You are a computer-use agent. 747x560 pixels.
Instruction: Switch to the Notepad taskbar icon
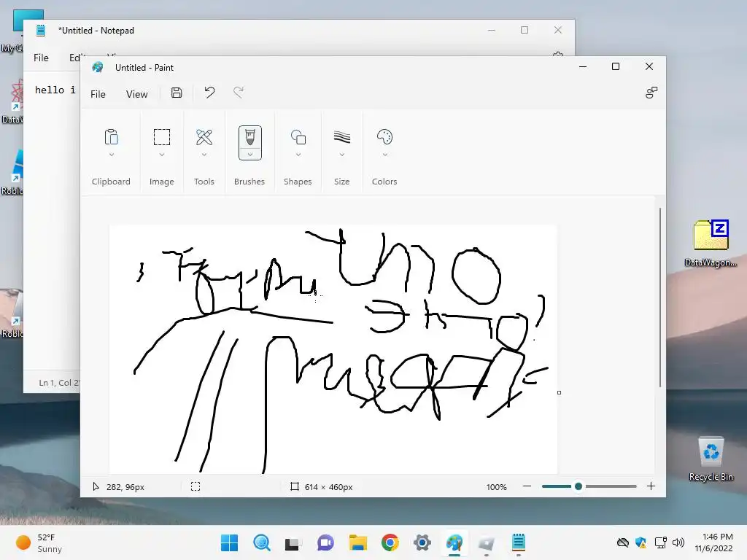click(519, 542)
